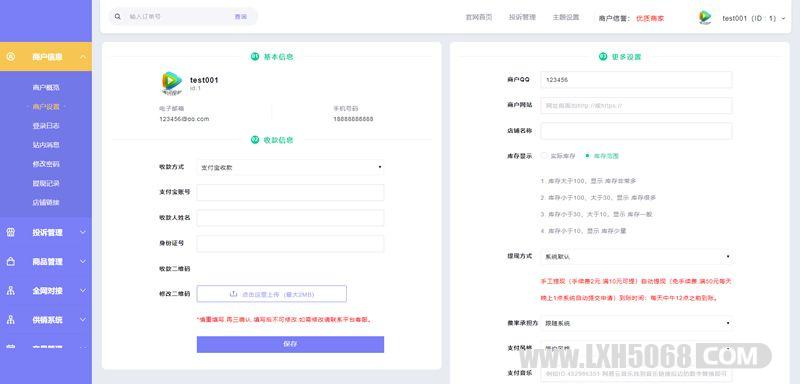Select the 库存范围 radio button

click(x=587, y=156)
